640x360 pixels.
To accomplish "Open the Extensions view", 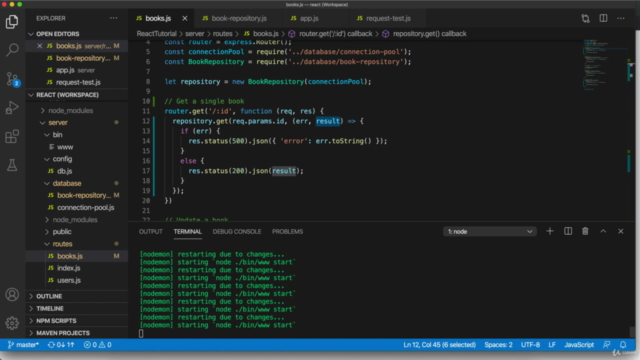I will (12, 136).
